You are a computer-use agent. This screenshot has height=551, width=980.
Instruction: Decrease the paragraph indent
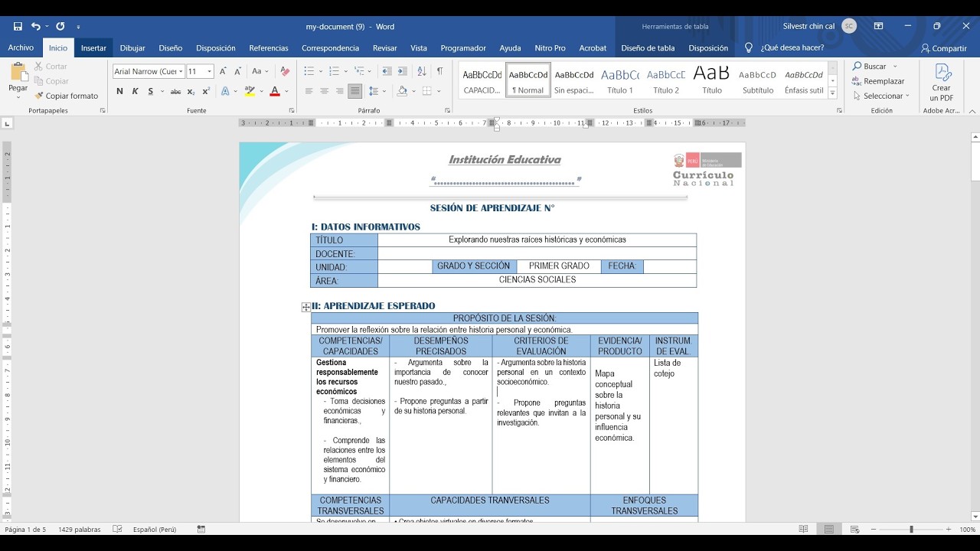point(387,71)
